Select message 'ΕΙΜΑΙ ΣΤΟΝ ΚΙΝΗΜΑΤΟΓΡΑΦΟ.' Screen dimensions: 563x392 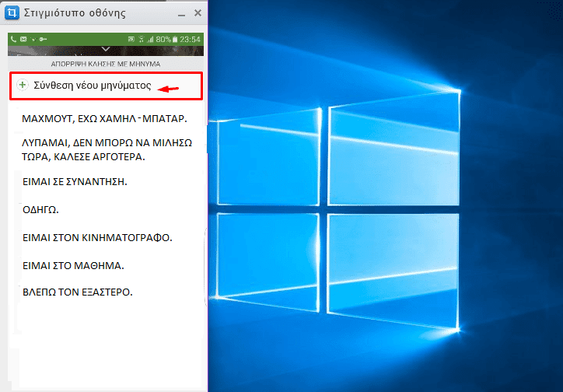(97, 238)
